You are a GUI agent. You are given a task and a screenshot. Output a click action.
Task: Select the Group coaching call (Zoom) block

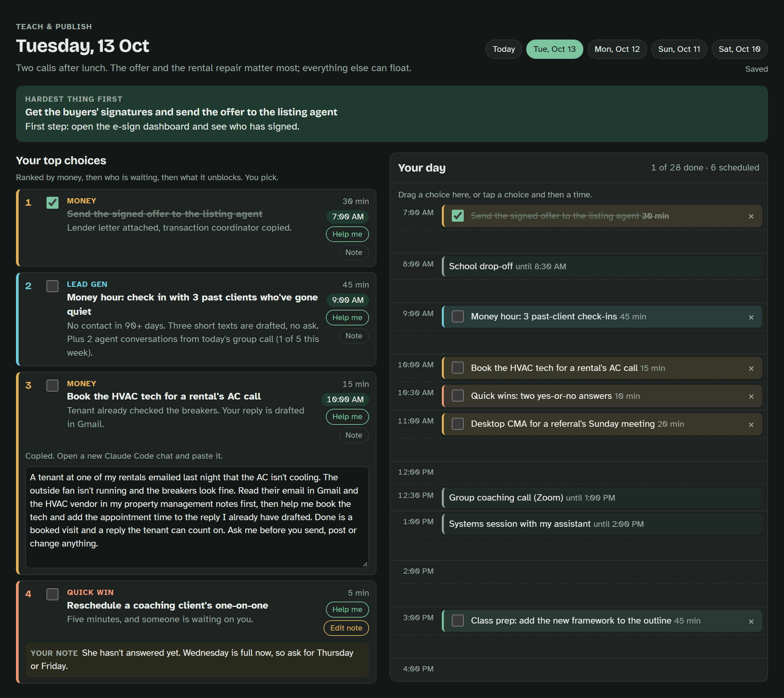click(x=601, y=498)
